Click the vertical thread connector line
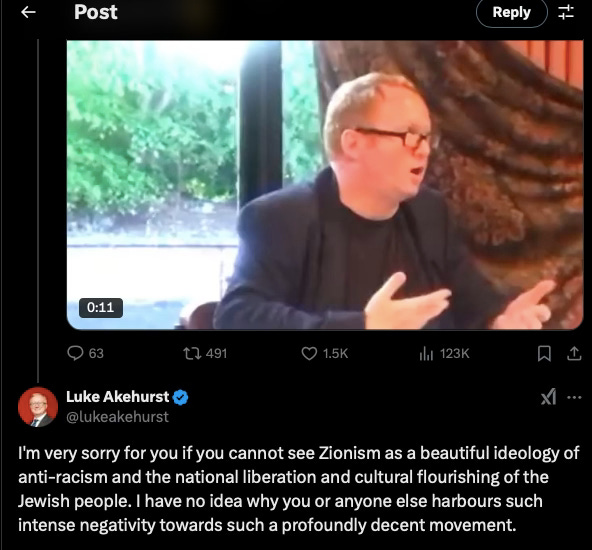 tap(38, 210)
